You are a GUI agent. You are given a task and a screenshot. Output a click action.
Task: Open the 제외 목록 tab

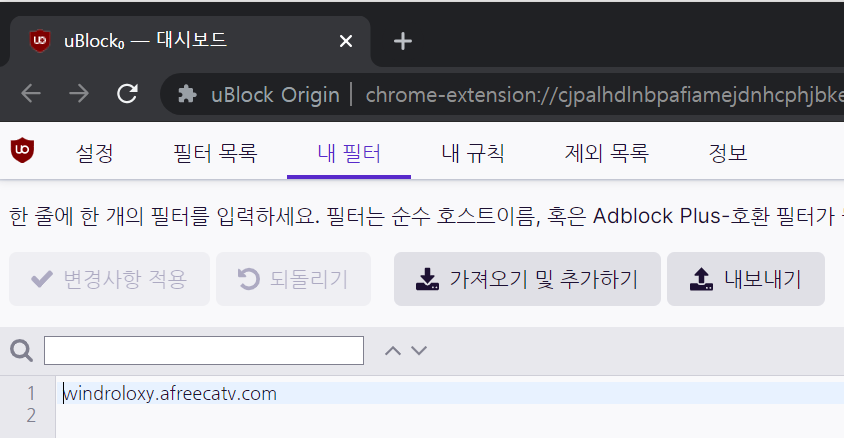coord(607,153)
